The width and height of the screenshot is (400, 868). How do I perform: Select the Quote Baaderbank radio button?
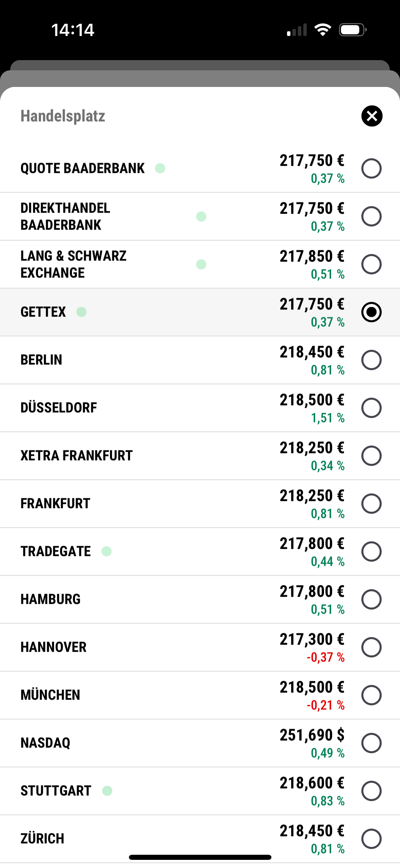coord(371,168)
